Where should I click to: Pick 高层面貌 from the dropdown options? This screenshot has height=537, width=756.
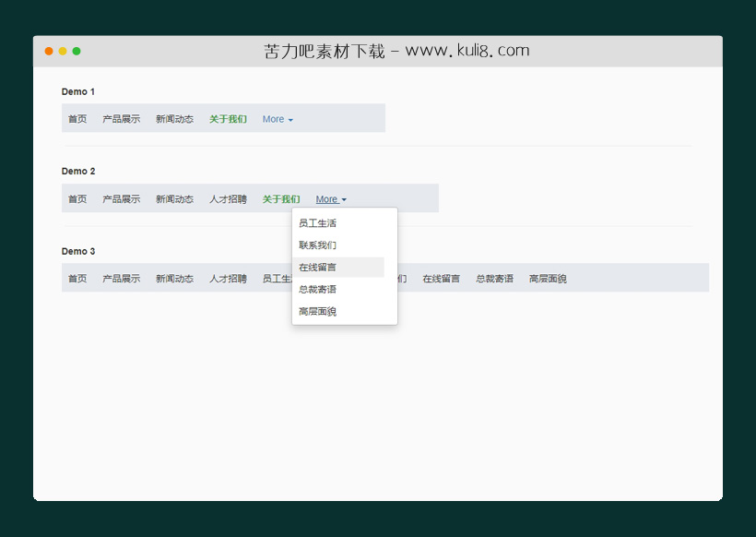(x=316, y=311)
